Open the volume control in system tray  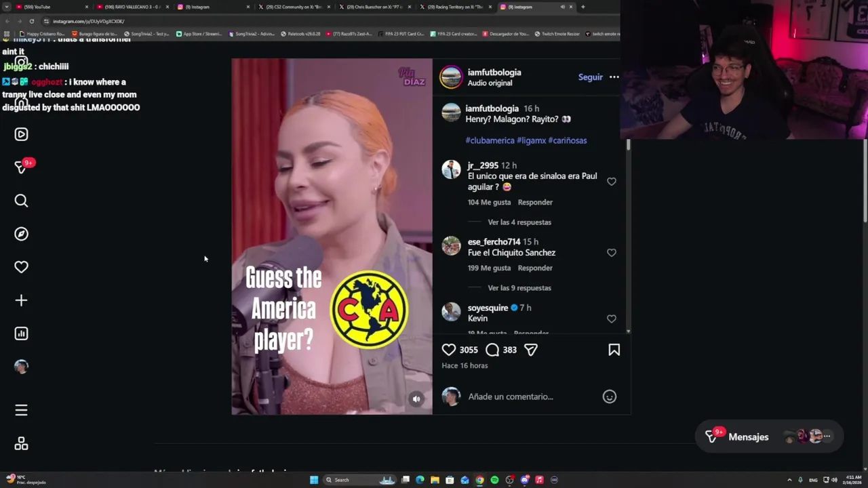pos(834,480)
